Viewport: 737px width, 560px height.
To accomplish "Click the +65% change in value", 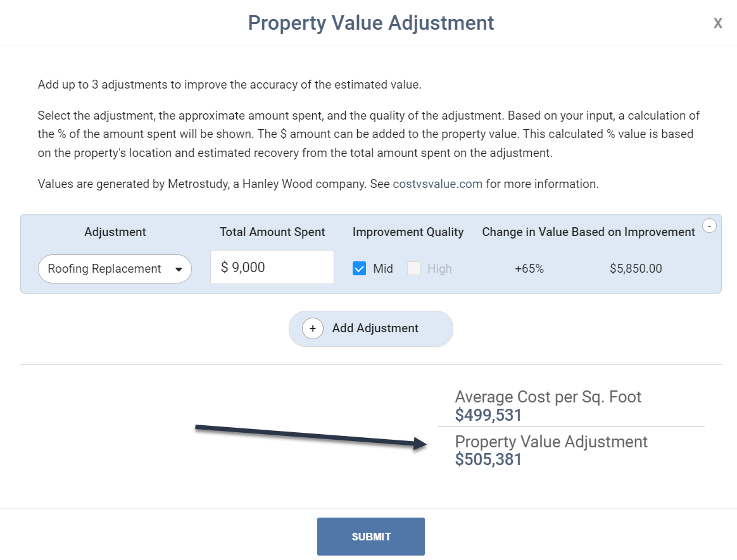I will click(x=529, y=268).
